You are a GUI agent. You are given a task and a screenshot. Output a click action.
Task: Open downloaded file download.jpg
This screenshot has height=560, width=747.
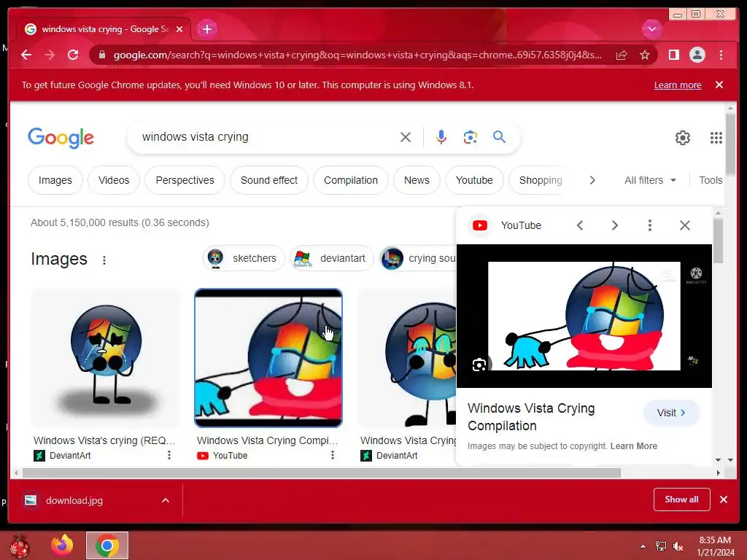pyautogui.click(x=74, y=500)
